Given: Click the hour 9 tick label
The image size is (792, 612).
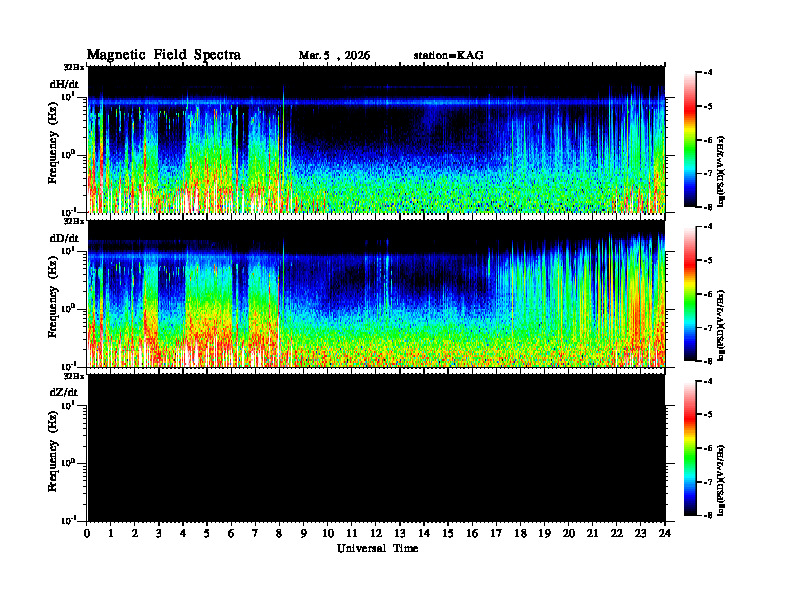Looking at the screenshot, I should (304, 534).
